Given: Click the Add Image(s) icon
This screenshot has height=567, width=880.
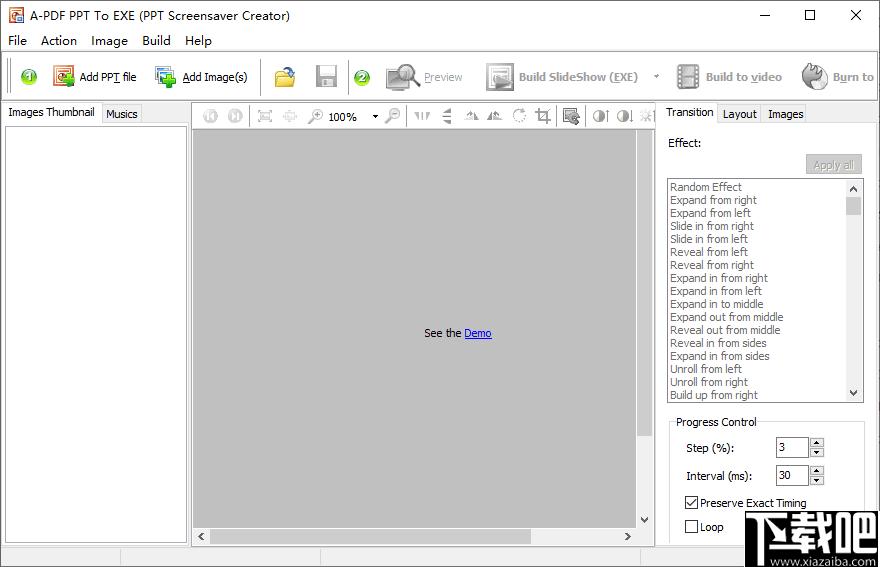Looking at the screenshot, I should tap(166, 76).
